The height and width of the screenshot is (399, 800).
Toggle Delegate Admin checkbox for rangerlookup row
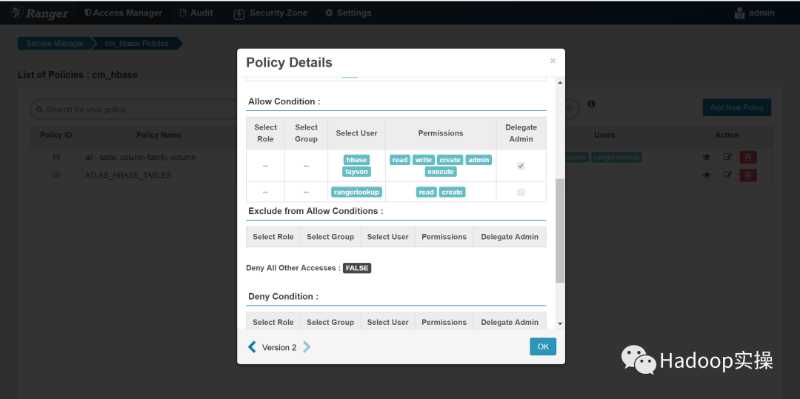pyautogui.click(x=520, y=192)
